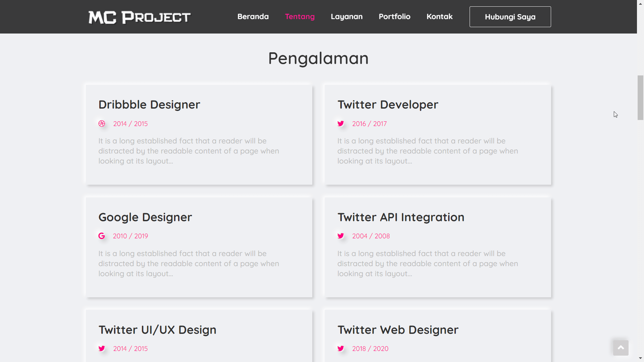Click the Google Designer card title

click(145, 217)
